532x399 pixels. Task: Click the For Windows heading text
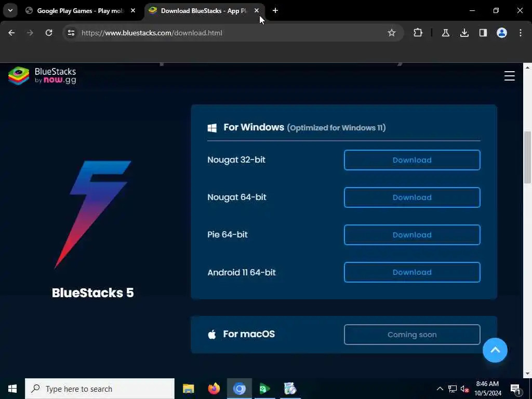pyautogui.click(x=254, y=127)
